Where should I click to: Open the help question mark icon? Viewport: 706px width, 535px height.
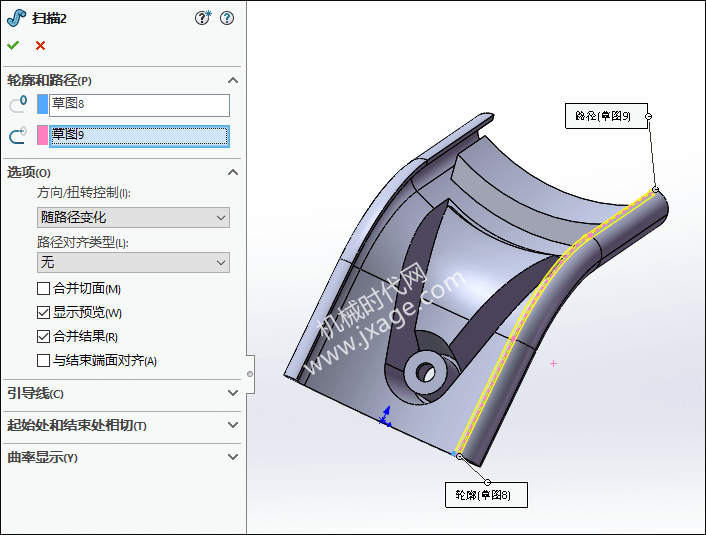pyautogui.click(x=227, y=18)
